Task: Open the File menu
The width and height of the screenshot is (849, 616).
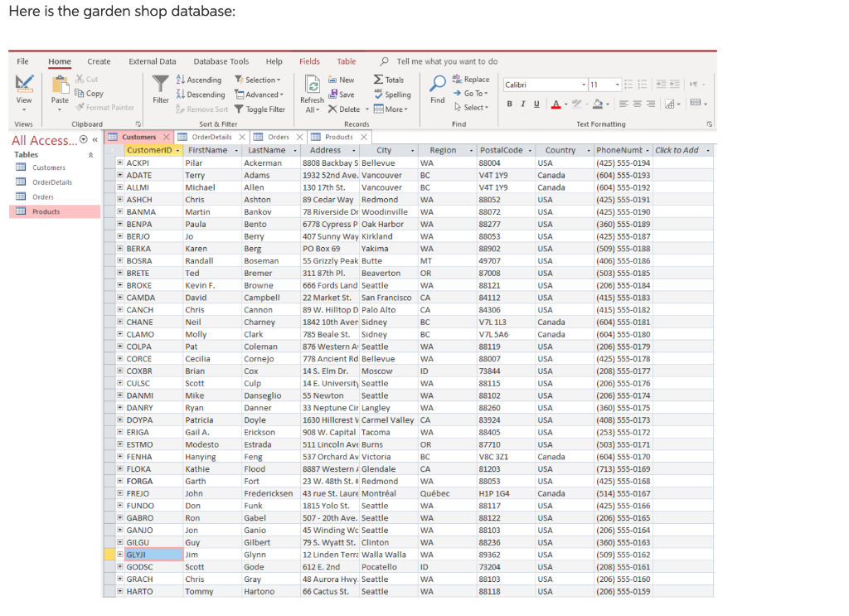Action: tap(22, 61)
